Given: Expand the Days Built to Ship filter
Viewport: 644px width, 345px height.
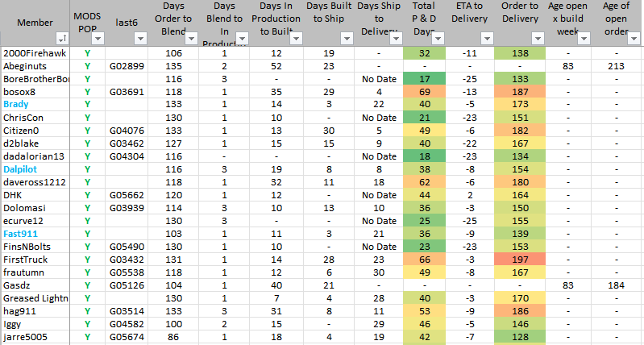Looking at the screenshot, I should tap(345, 39).
